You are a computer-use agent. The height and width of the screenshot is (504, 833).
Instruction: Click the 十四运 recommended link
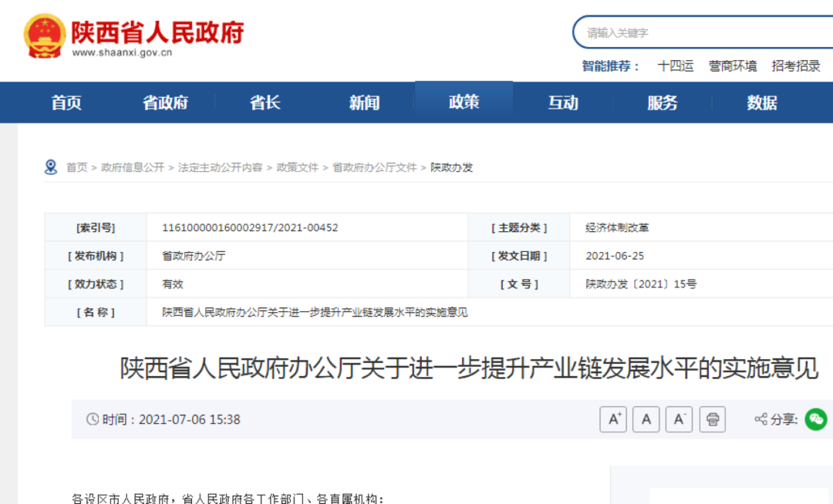tap(675, 66)
